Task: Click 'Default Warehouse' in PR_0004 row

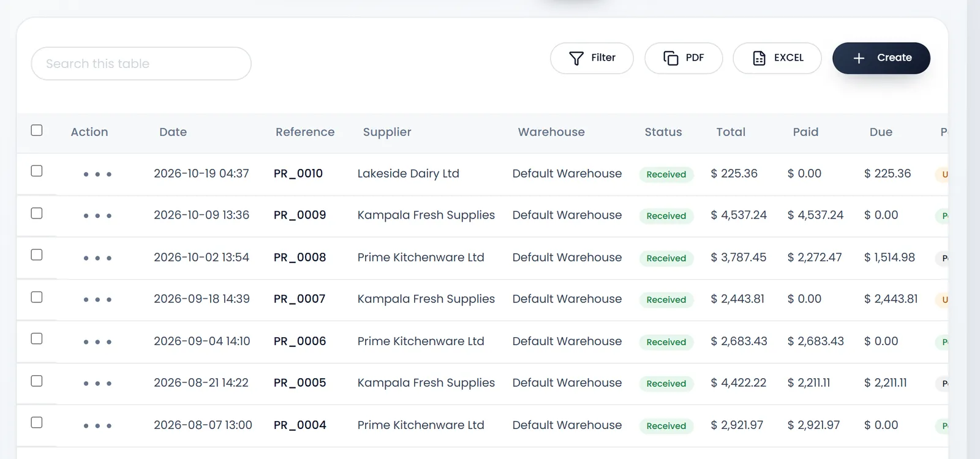Action: point(567,425)
